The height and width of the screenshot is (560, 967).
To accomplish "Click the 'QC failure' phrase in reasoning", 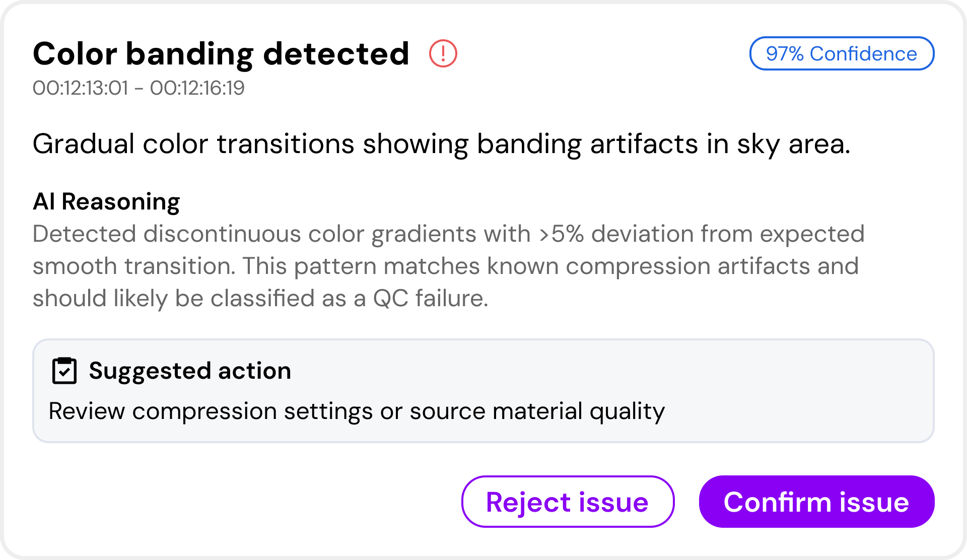I will coord(431,299).
